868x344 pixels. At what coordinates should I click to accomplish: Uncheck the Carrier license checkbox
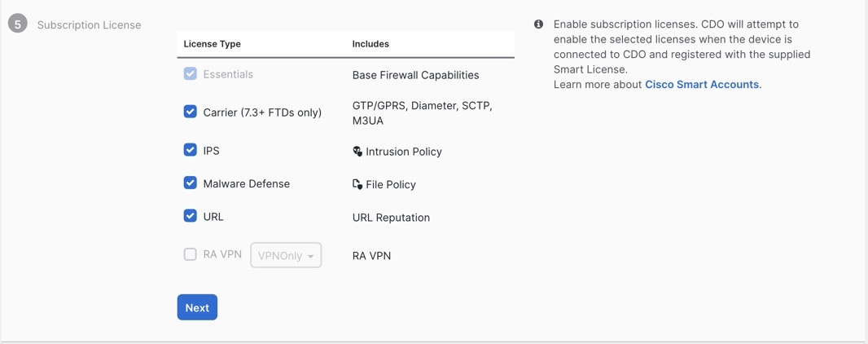[190, 112]
